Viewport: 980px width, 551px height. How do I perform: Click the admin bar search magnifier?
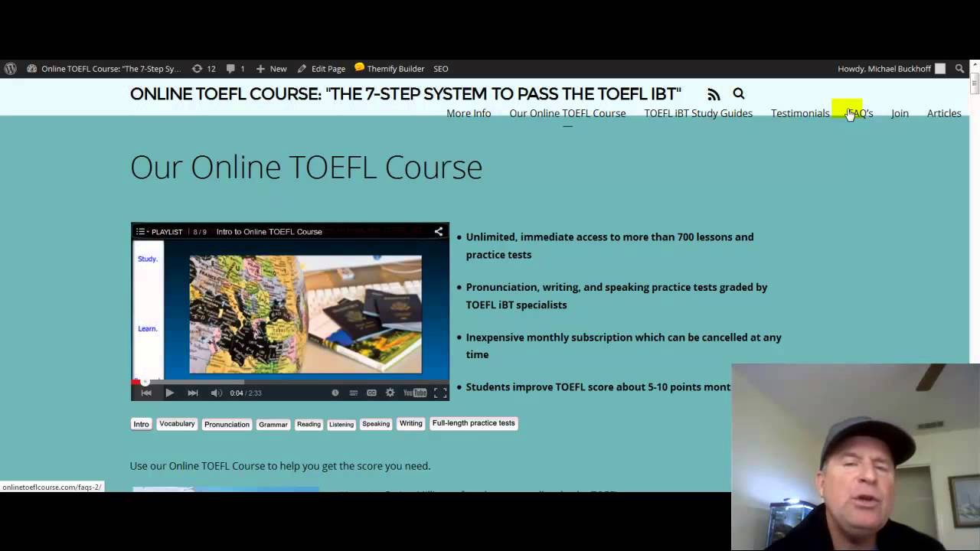tap(959, 69)
